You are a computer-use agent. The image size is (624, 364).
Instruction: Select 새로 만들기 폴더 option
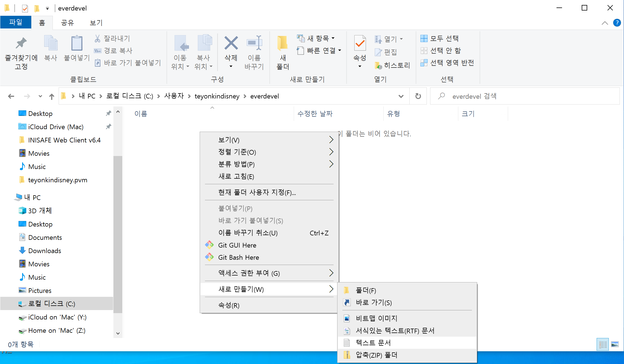pyautogui.click(x=365, y=290)
